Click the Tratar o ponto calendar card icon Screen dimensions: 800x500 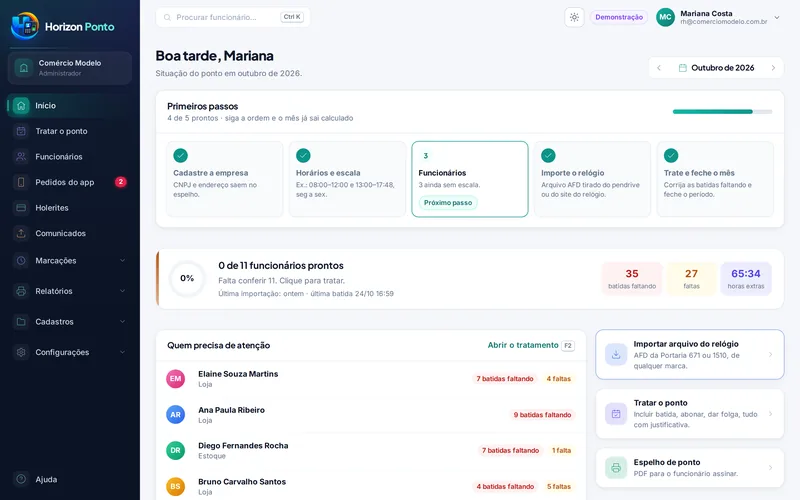coord(616,414)
